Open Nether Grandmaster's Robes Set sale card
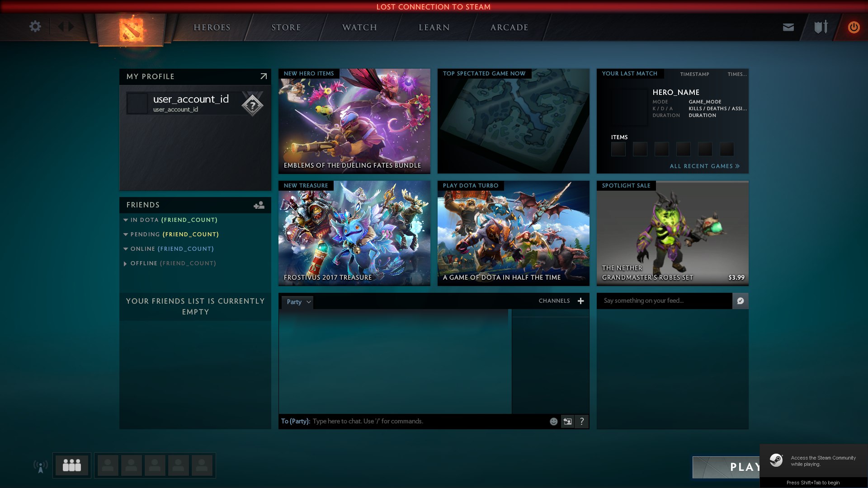 pos(673,233)
